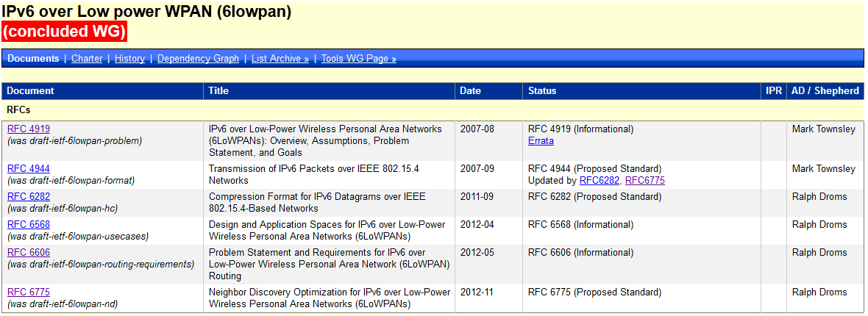
Task: Click Mark Townsley in RFC 4919 row
Action: [x=824, y=129]
